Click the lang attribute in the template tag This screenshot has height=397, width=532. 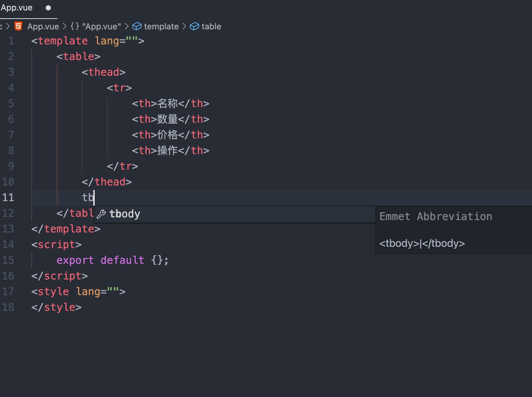pyautogui.click(x=108, y=40)
